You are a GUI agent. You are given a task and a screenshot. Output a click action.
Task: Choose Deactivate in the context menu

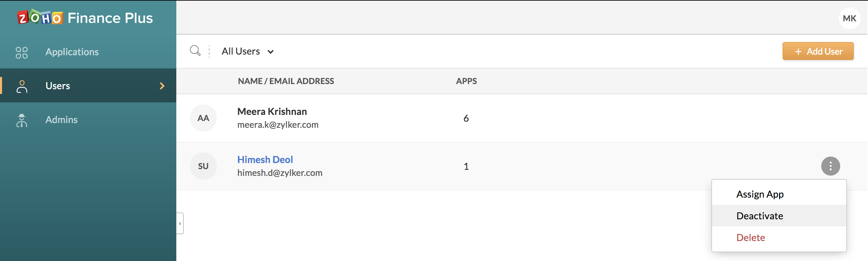pos(759,216)
